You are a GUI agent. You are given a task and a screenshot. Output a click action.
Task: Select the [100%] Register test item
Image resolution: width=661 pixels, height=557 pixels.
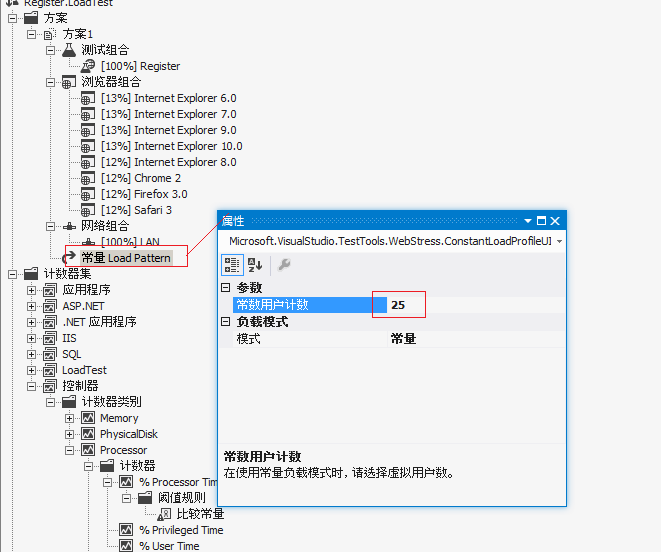click(140, 66)
